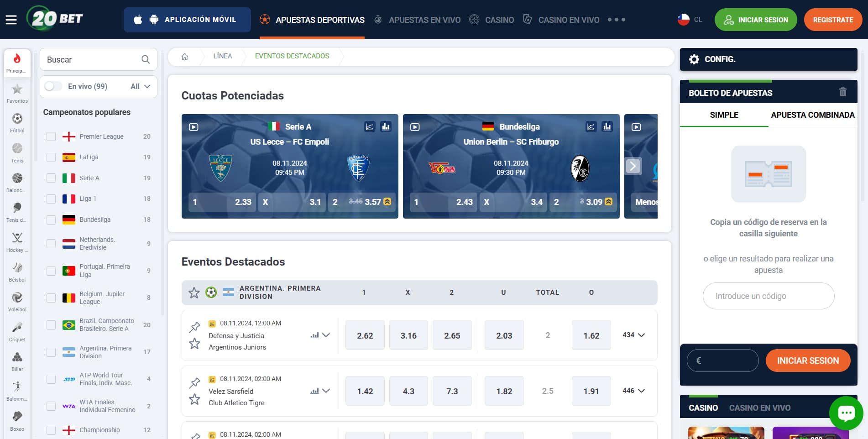Click the Introduce un código input field

coord(768,296)
